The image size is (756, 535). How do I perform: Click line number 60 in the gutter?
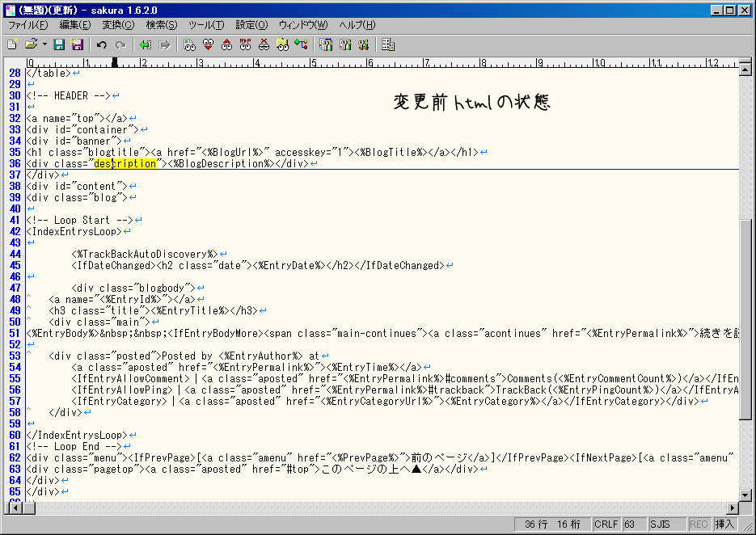pos(15,435)
